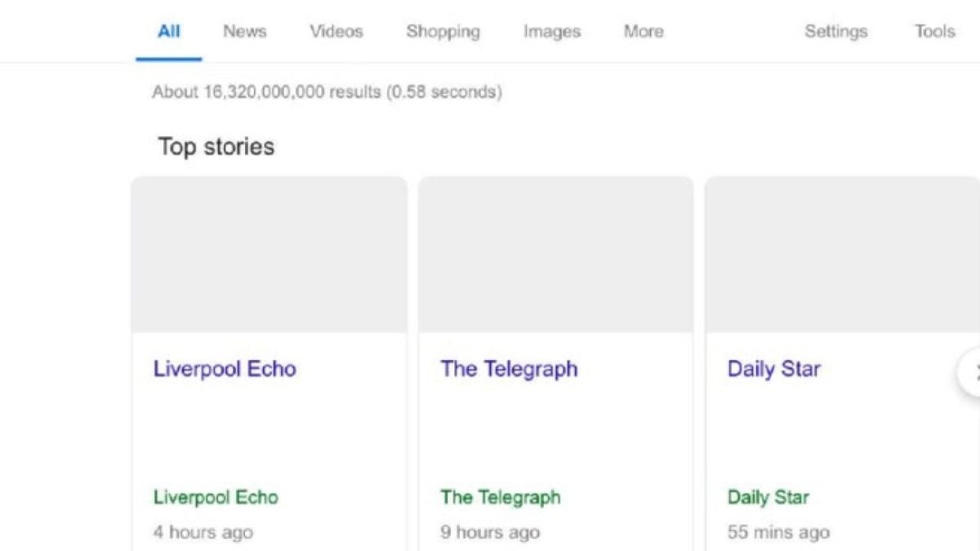Click the Daily Star card image placeholder

click(843, 255)
